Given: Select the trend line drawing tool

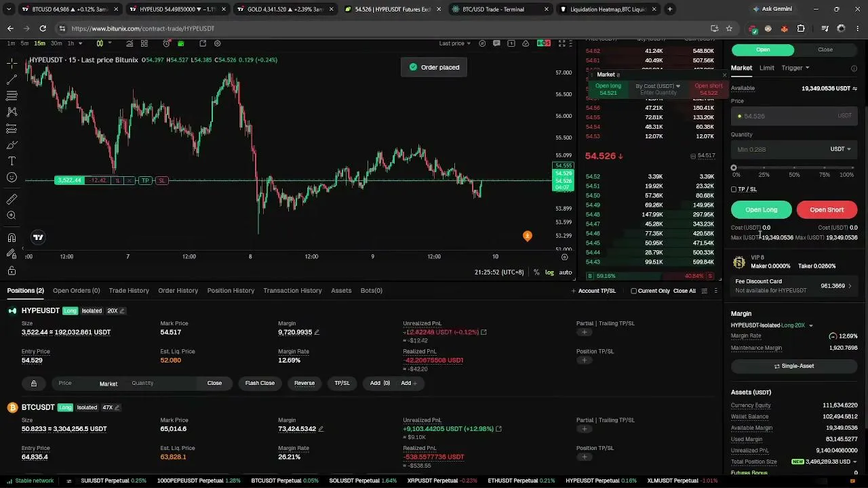Looking at the screenshot, I should pyautogui.click(x=12, y=80).
